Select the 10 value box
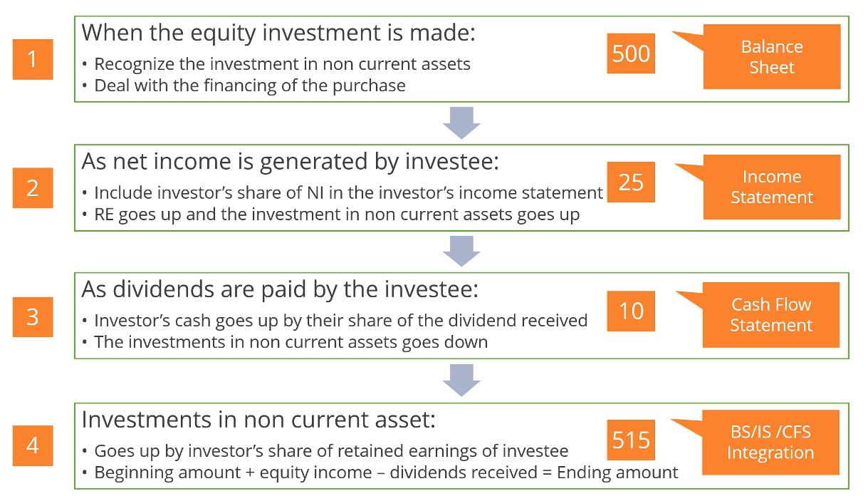This screenshot has width=868, height=501. [x=631, y=311]
